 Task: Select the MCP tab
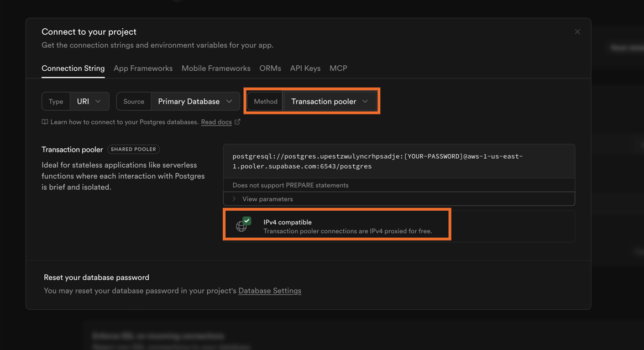pyautogui.click(x=338, y=69)
